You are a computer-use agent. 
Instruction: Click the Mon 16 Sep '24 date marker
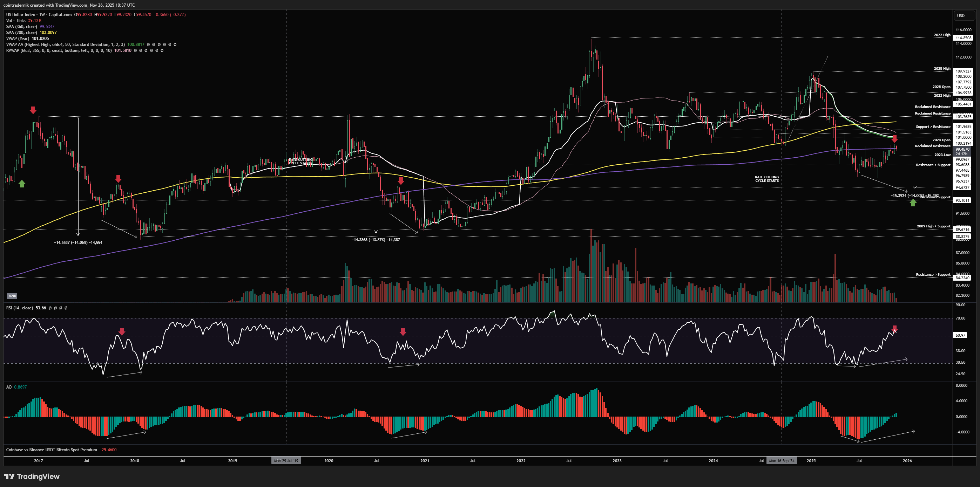(x=782, y=461)
